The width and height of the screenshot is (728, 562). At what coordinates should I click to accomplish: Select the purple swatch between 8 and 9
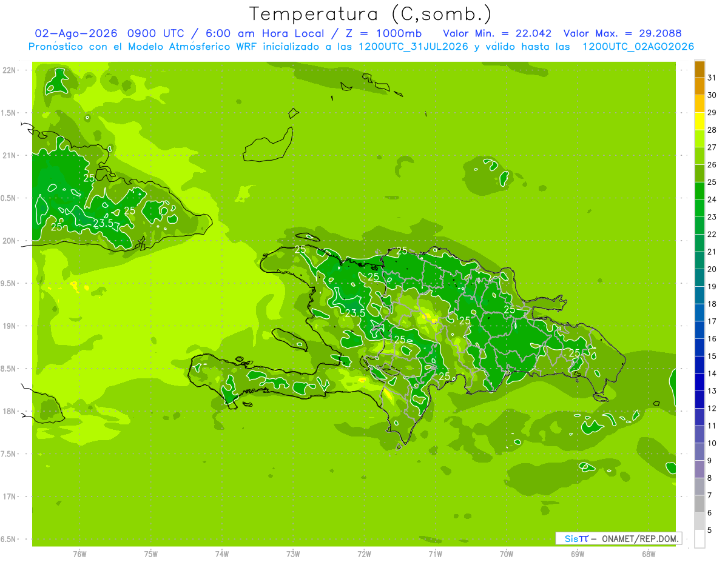(699, 469)
